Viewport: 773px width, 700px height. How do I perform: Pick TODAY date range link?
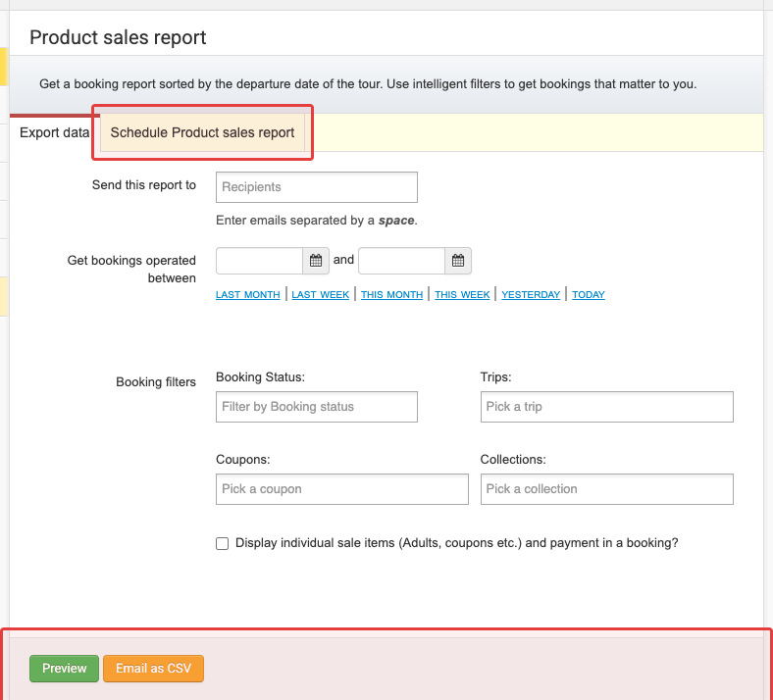(589, 294)
